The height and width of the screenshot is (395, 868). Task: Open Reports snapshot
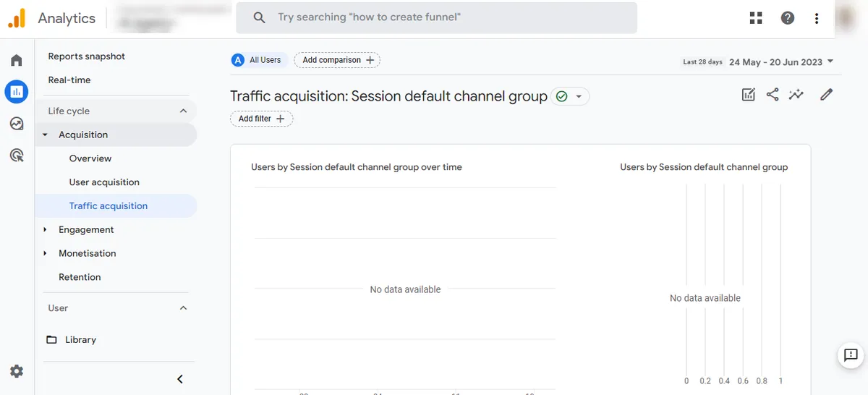[87, 56]
